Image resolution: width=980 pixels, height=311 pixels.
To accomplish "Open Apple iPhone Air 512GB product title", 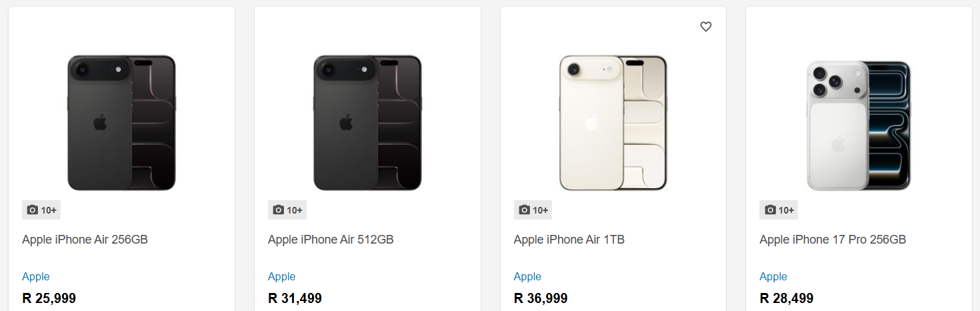I will point(331,240).
